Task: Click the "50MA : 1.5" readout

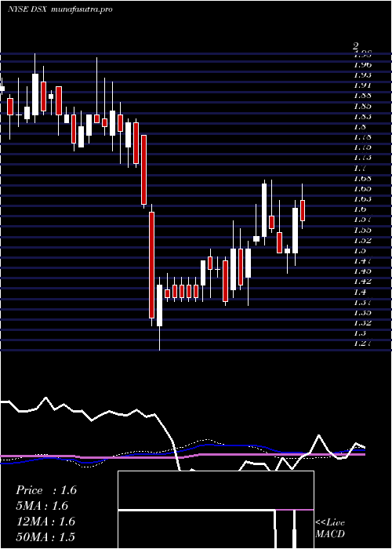Action: (45, 536)
